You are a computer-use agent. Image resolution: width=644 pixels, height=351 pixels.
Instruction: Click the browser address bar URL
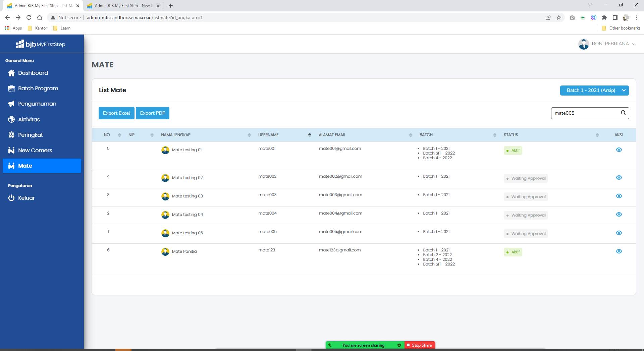(145, 17)
